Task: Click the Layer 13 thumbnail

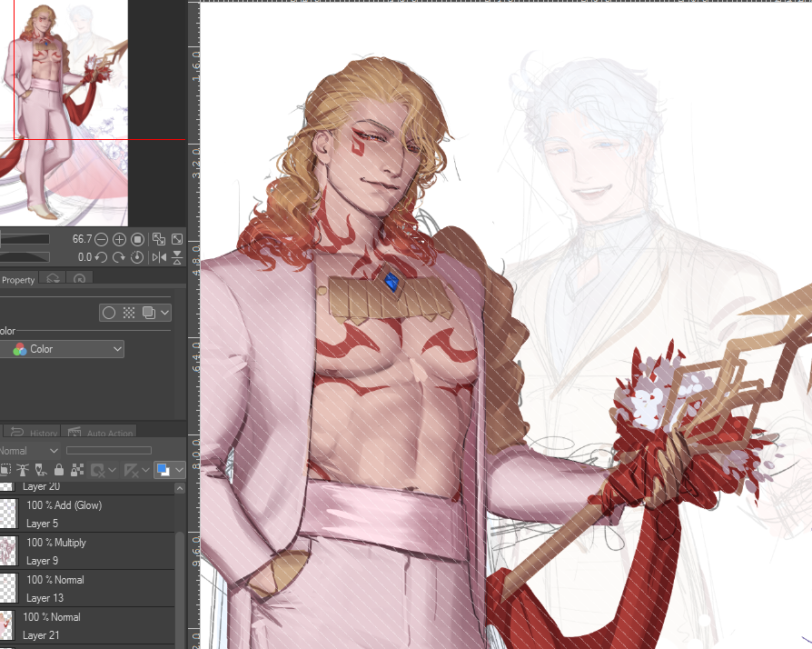Action: pos(8,588)
